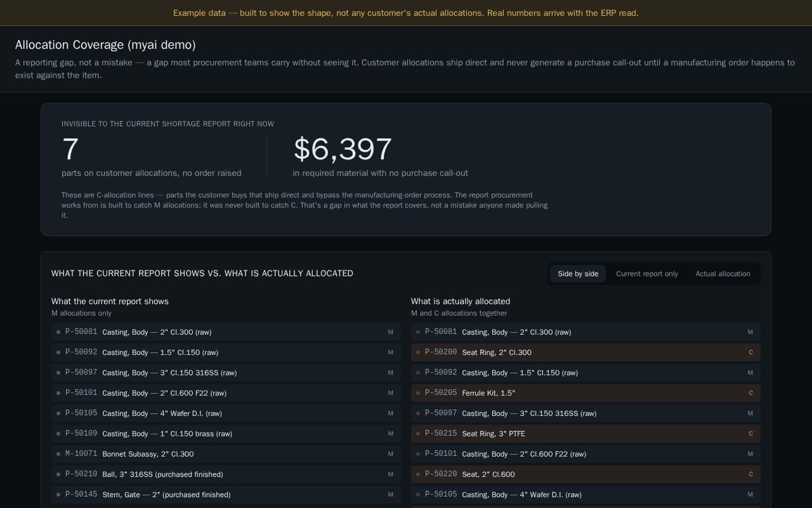812x508 pixels.
Task: Click the P-50220 Seat, 2" Cl.600 row
Action: coord(586,474)
